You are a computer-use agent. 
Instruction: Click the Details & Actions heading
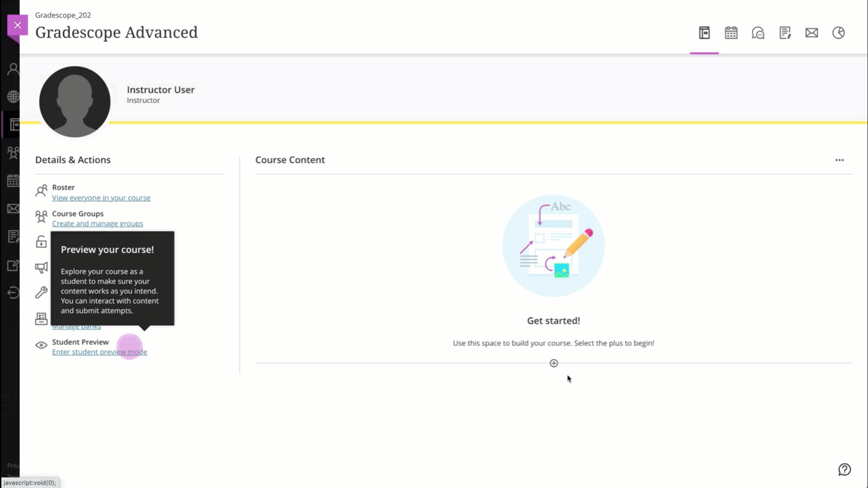click(73, 160)
